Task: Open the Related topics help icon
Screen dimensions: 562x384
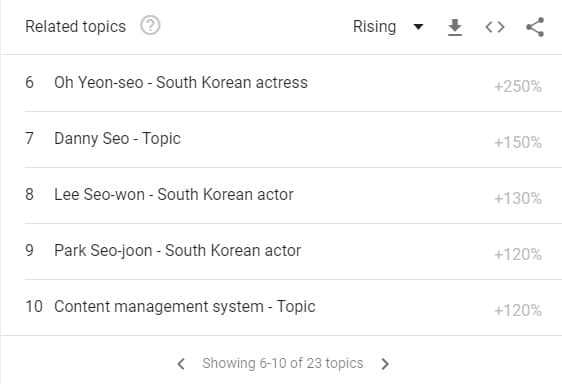Action: [x=150, y=26]
